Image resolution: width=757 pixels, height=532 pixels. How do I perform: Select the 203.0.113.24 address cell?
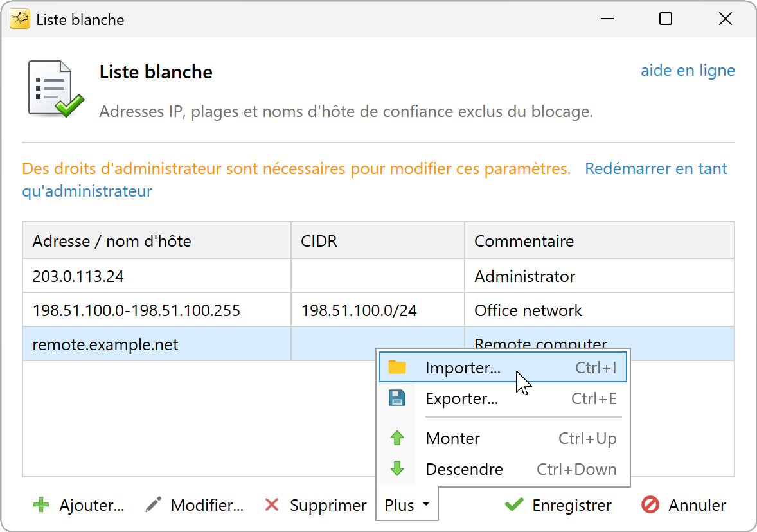point(157,276)
